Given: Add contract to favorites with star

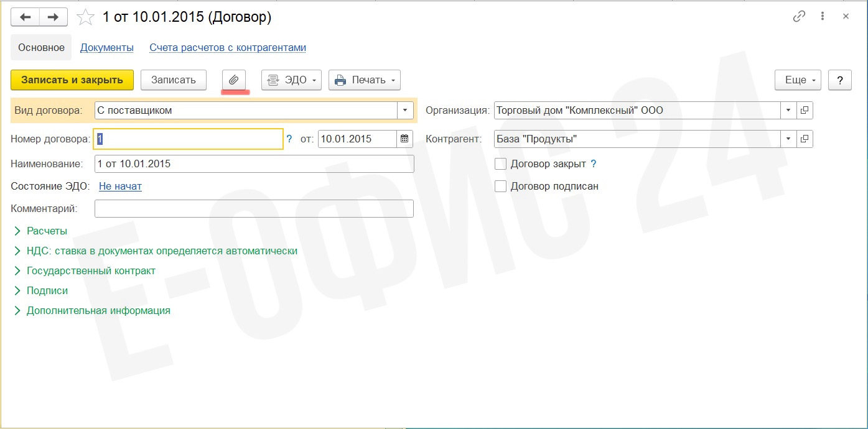Looking at the screenshot, I should tap(85, 17).
